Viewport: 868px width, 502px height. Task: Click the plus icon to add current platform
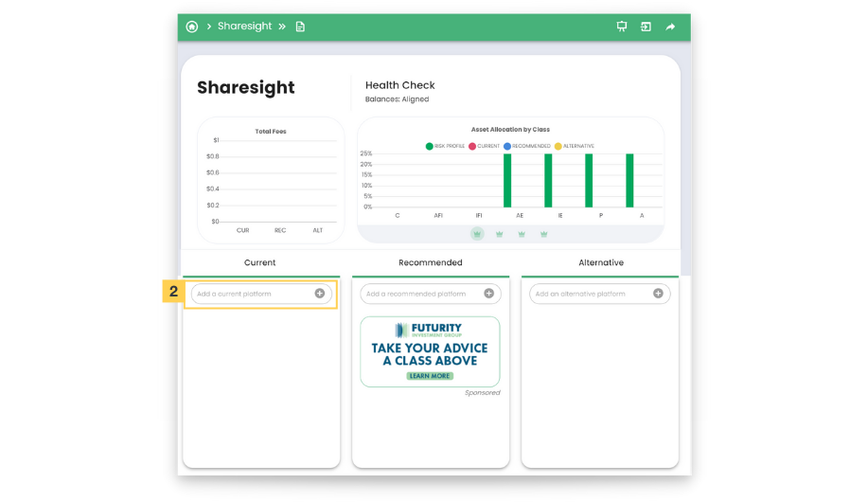(320, 294)
